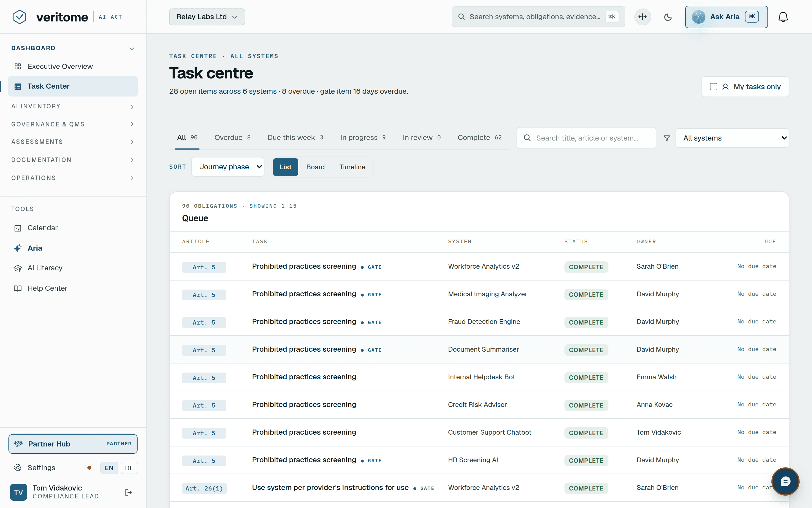
Task: Expand the Operations section
Action: 73,178
